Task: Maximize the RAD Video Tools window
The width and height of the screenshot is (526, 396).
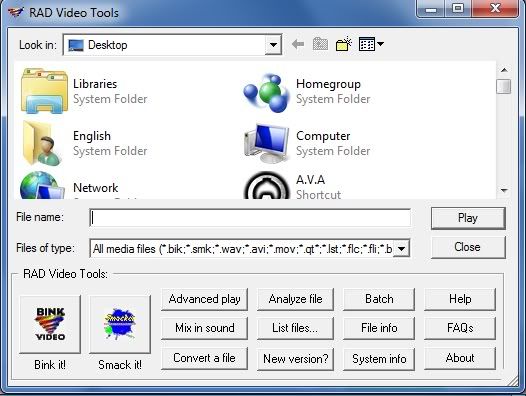Action: [x=458, y=8]
